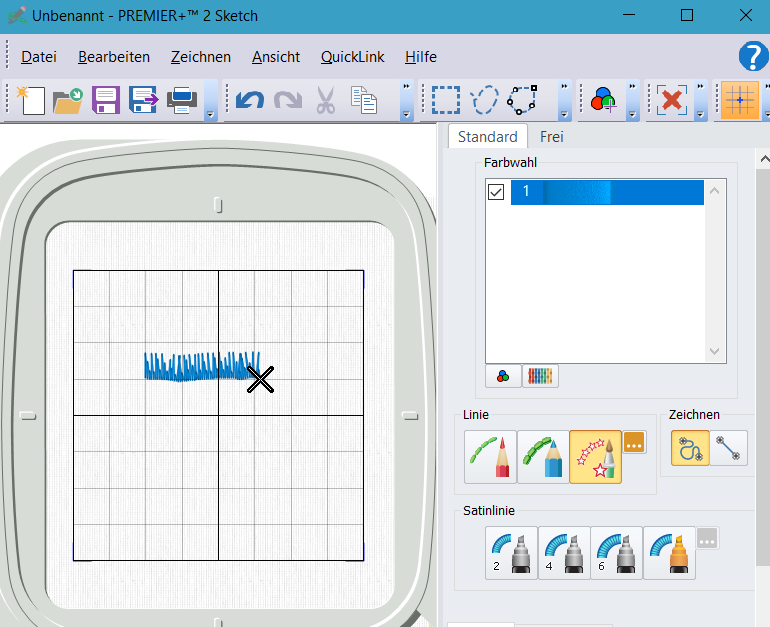Screen dimensions: 770x627
Task: Switch to the Frei tab
Action: coord(551,136)
